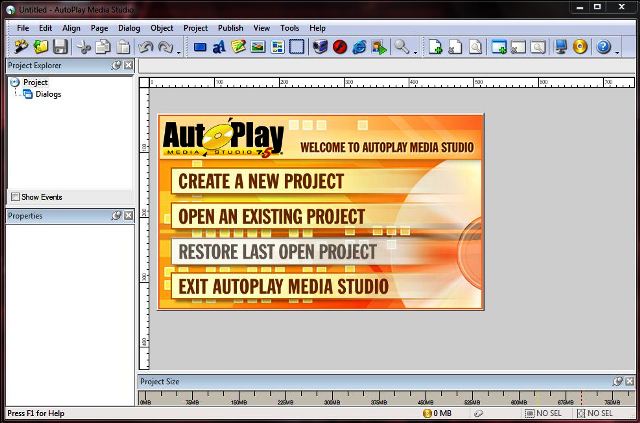Click the first NO SEL status entry
Screen dimensions: 640x423
click(543, 413)
